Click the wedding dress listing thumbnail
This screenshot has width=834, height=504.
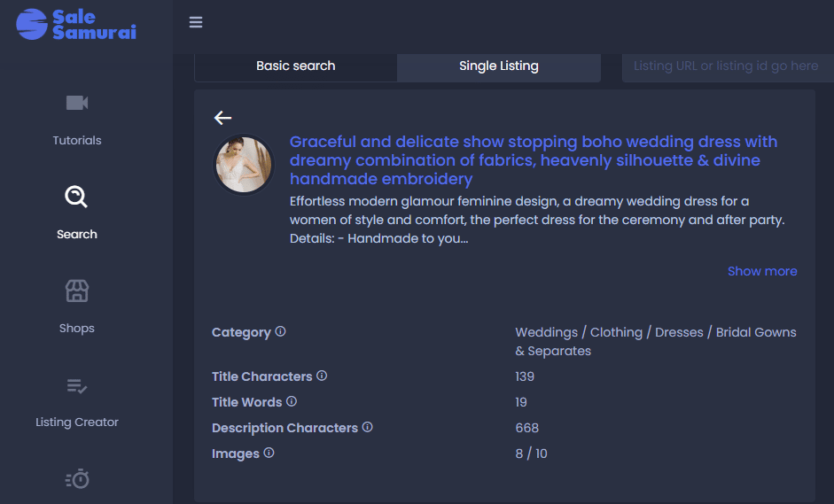(x=244, y=164)
